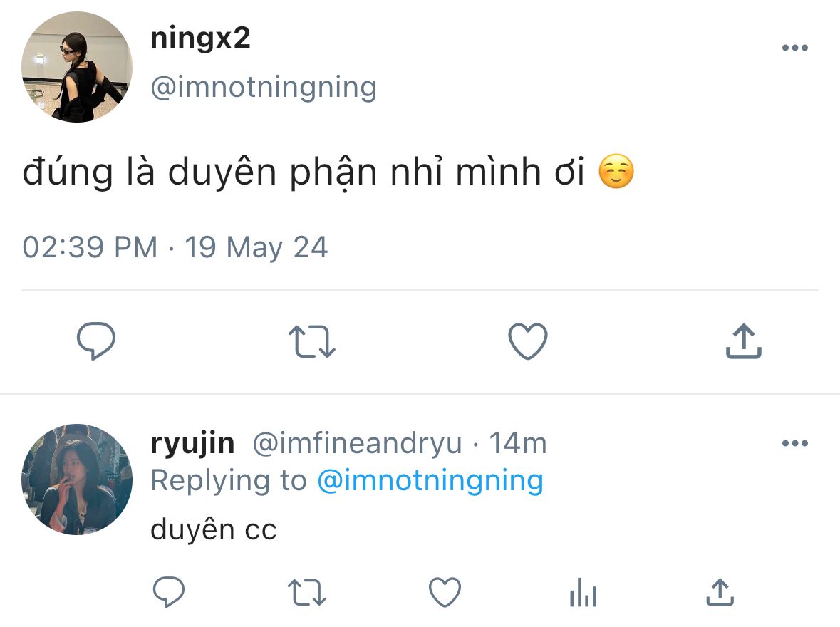The width and height of the screenshot is (840, 627).
Task: View analytics for ryujin's reply
Action: tap(583, 592)
